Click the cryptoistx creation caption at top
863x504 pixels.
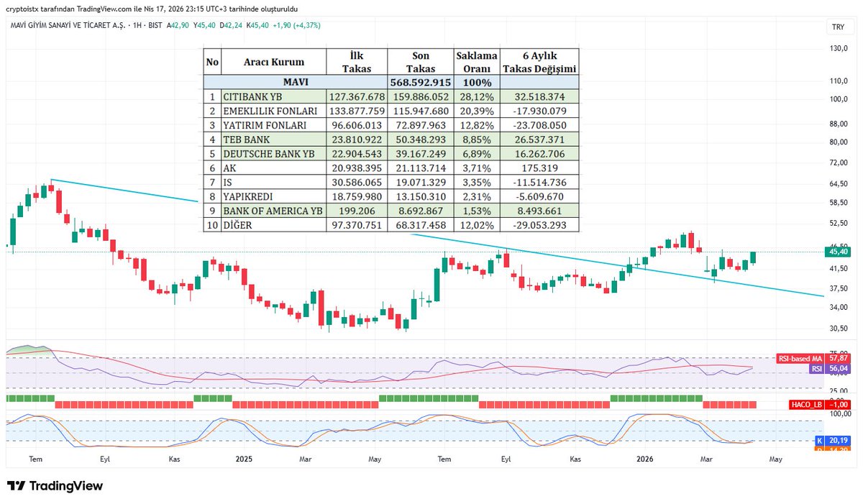point(152,9)
